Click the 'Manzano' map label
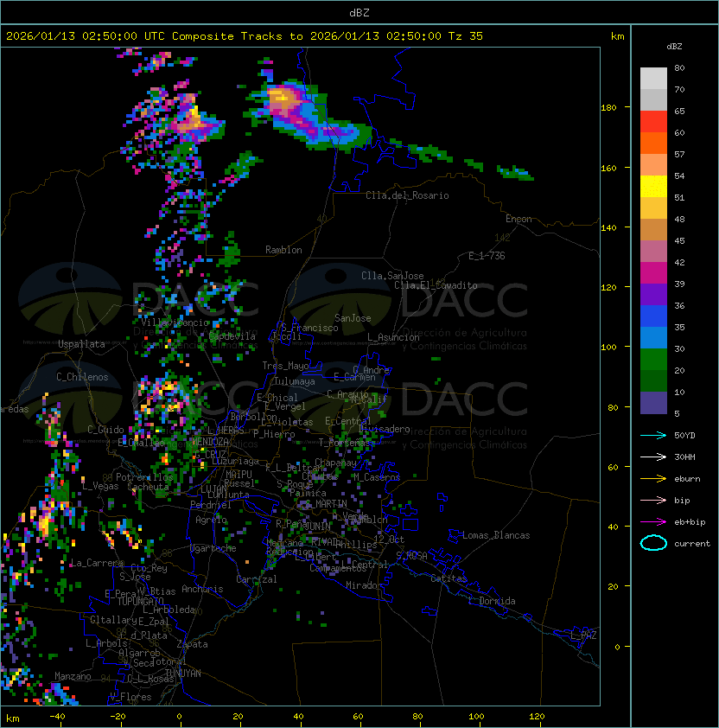This screenshot has width=719, height=728. click(73, 676)
